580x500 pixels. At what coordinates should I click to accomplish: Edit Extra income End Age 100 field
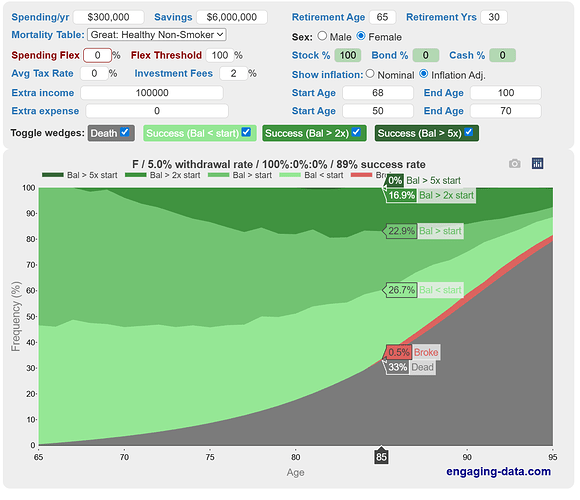(x=506, y=92)
